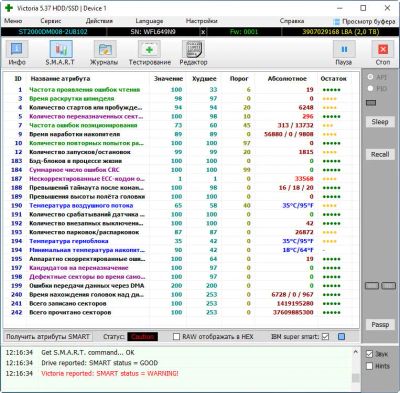
Task: Click the Fw: 0001 firmware field
Action: (x=244, y=32)
